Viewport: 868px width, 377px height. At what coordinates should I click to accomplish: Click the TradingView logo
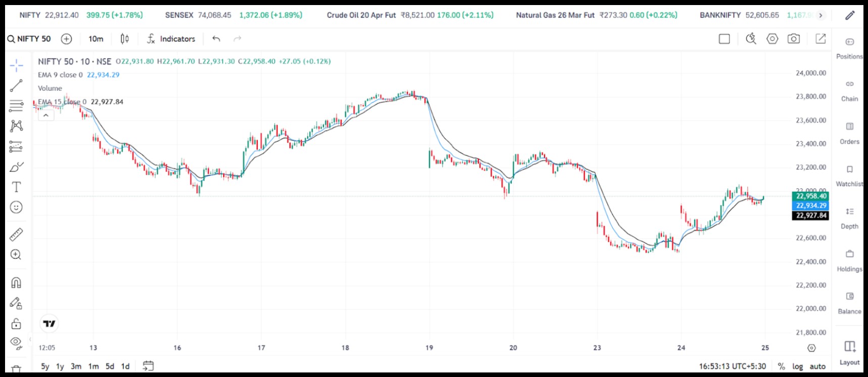pos(49,324)
